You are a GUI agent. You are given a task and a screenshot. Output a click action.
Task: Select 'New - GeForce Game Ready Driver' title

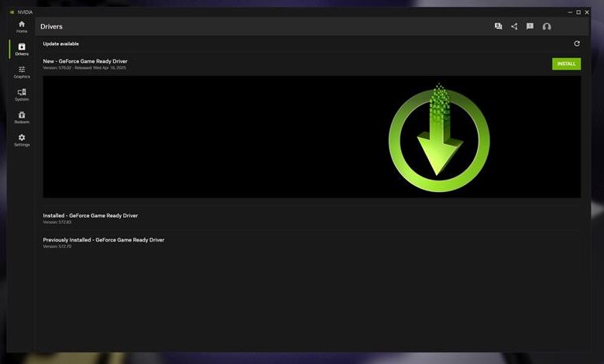(85, 61)
